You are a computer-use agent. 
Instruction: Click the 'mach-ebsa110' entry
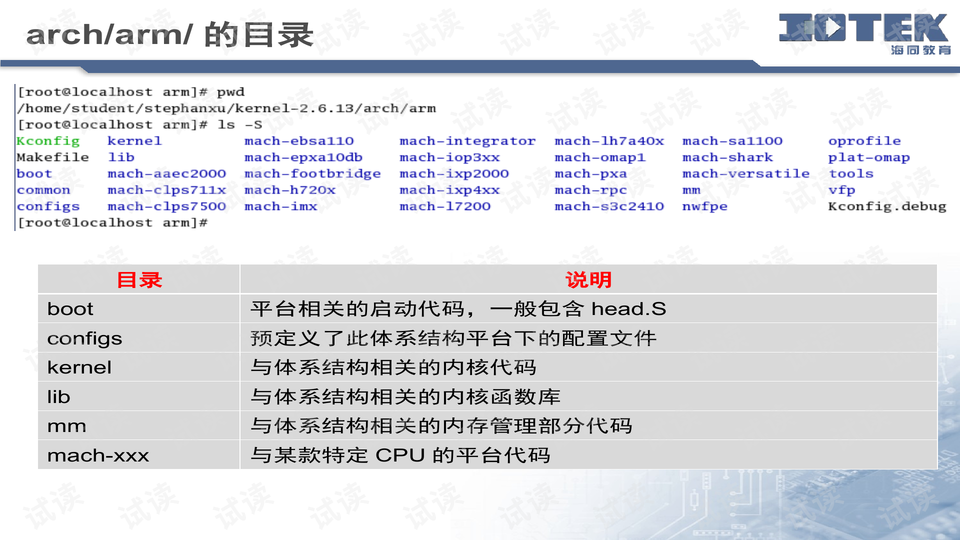tap(299, 141)
